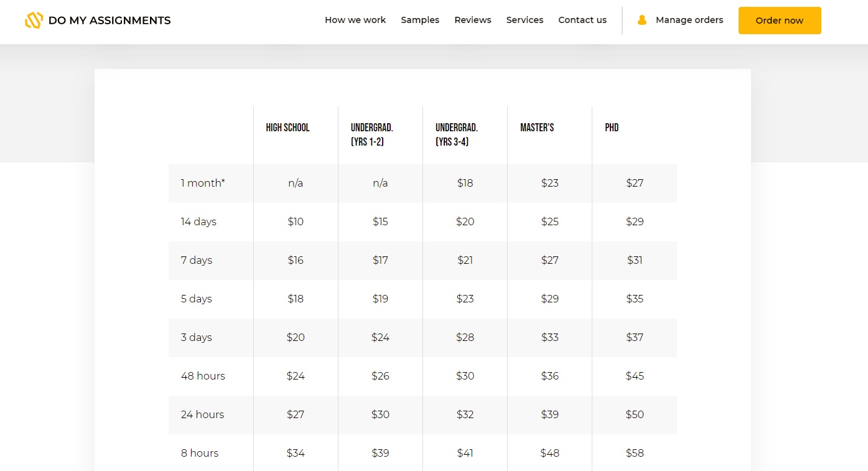
Task: Click the Manage orders link
Action: (689, 20)
